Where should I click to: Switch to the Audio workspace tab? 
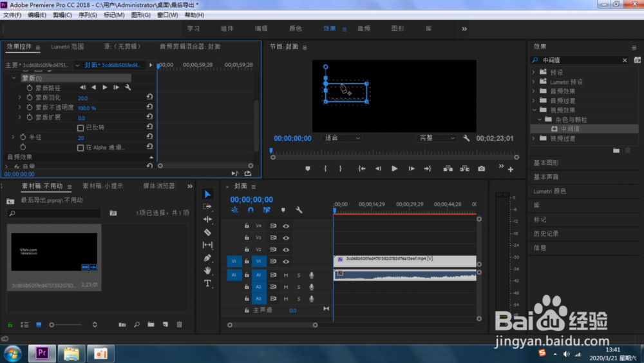click(x=363, y=28)
